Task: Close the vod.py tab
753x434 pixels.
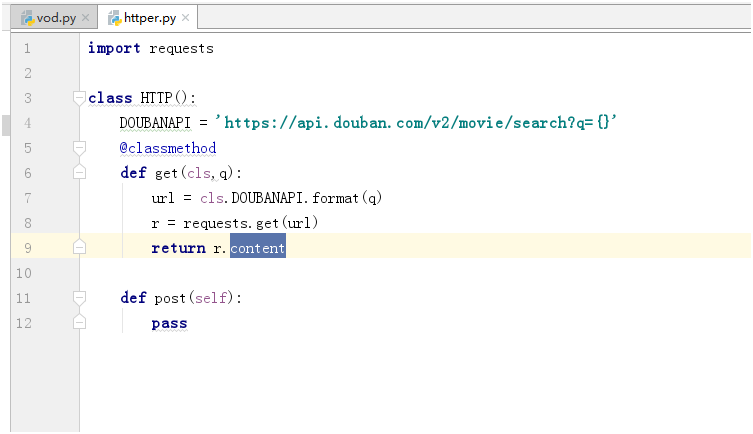Action: [85, 18]
